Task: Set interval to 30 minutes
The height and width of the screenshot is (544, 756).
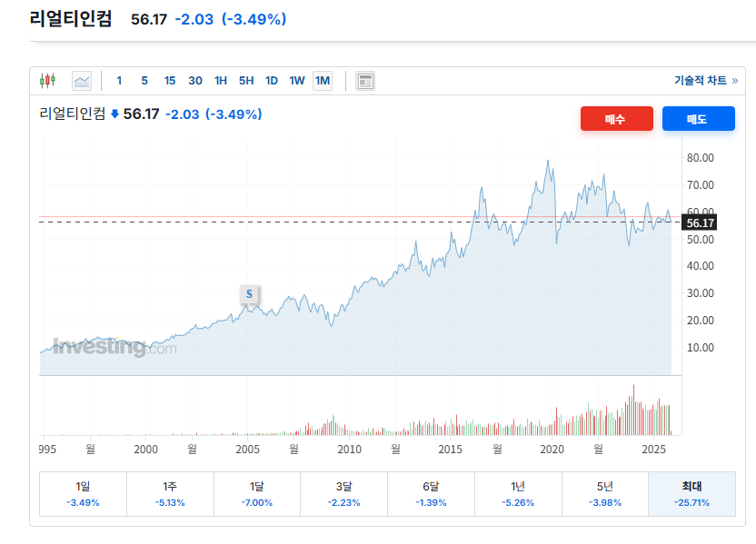Action: 195,81
